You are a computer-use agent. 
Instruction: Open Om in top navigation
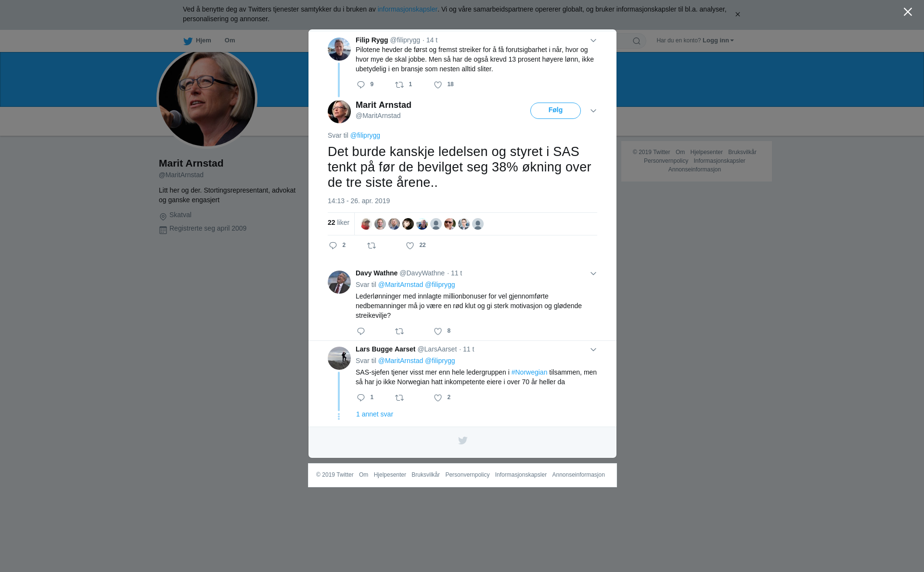(x=230, y=40)
